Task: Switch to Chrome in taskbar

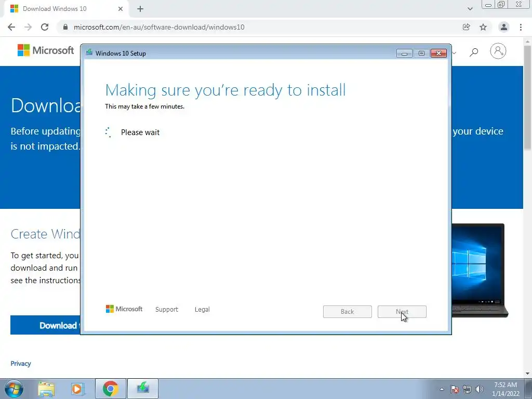Action: (x=111, y=389)
